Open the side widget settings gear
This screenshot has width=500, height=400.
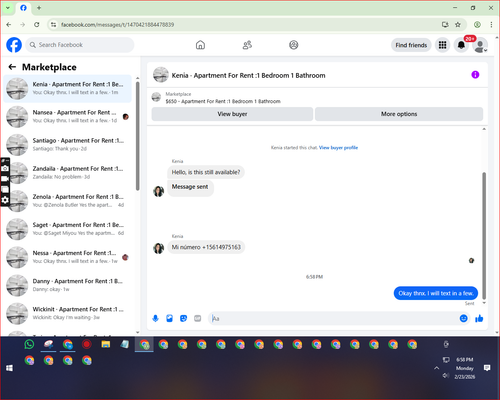pyautogui.click(x=5, y=200)
